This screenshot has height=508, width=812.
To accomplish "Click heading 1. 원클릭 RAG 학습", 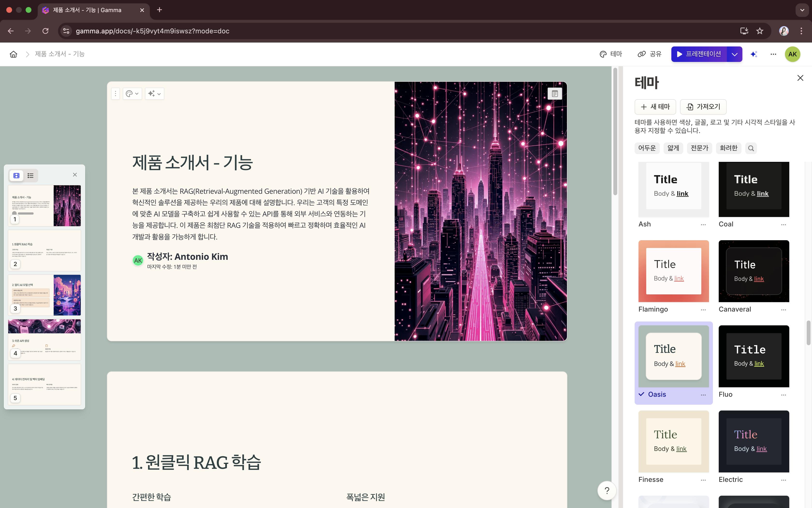I will 196,463.
